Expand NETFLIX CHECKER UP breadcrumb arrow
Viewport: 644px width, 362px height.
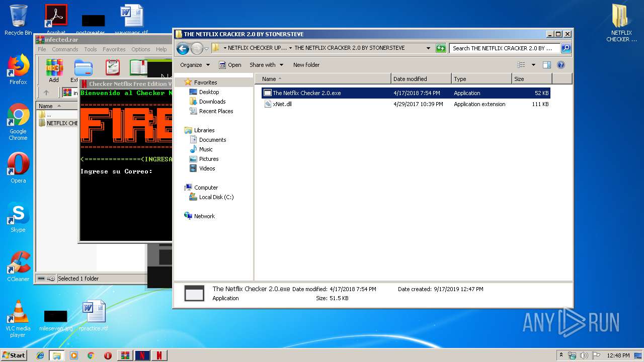291,48
